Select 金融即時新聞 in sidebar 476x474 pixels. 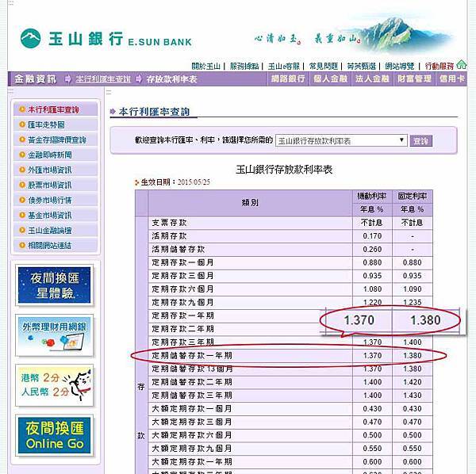point(56,155)
